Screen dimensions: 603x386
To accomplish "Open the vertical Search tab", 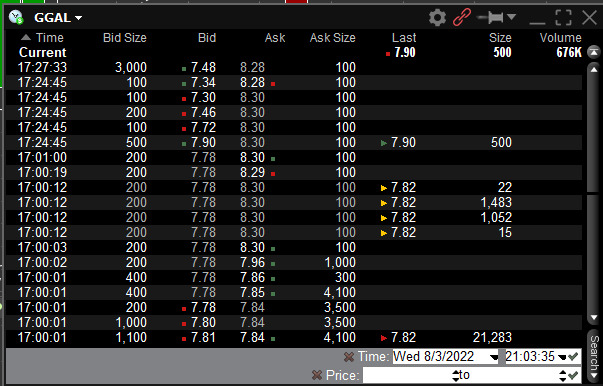I will point(594,357).
